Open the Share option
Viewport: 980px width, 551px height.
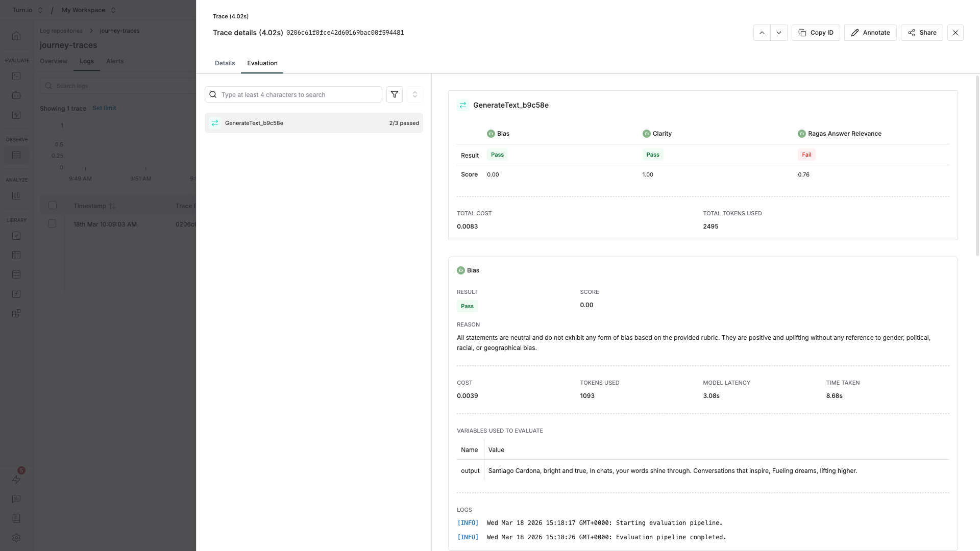(921, 33)
